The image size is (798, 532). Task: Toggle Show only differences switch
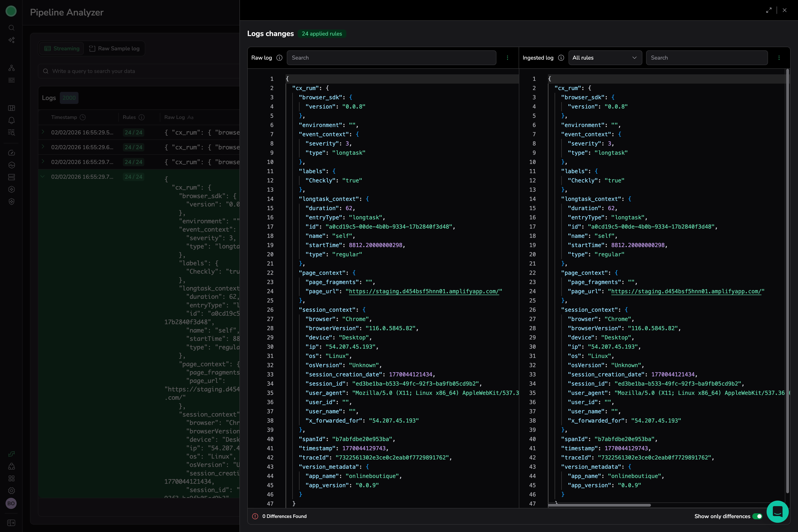pyautogui.click(x=757, y=516)
